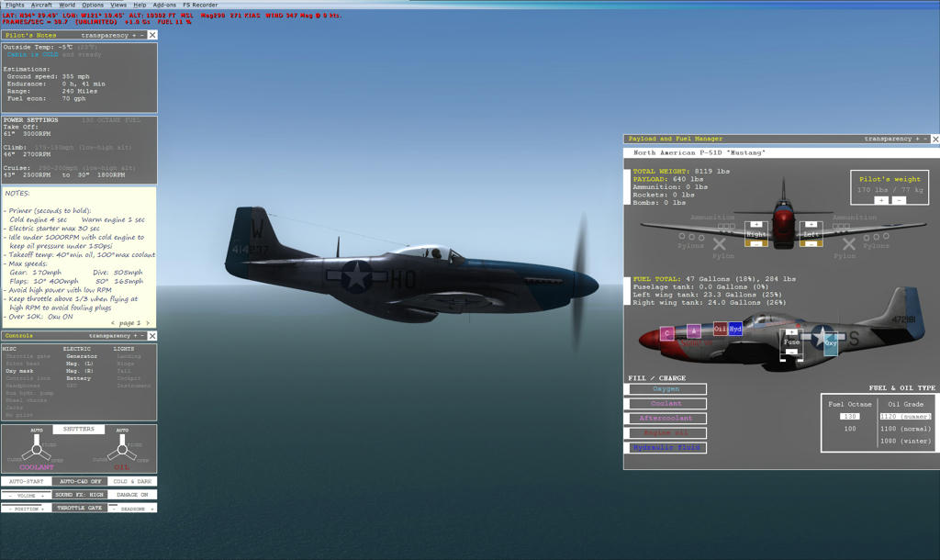Click the left wing outer Pylon X marker
Screen dimensions: 940x560
click(x=849, y=244)
